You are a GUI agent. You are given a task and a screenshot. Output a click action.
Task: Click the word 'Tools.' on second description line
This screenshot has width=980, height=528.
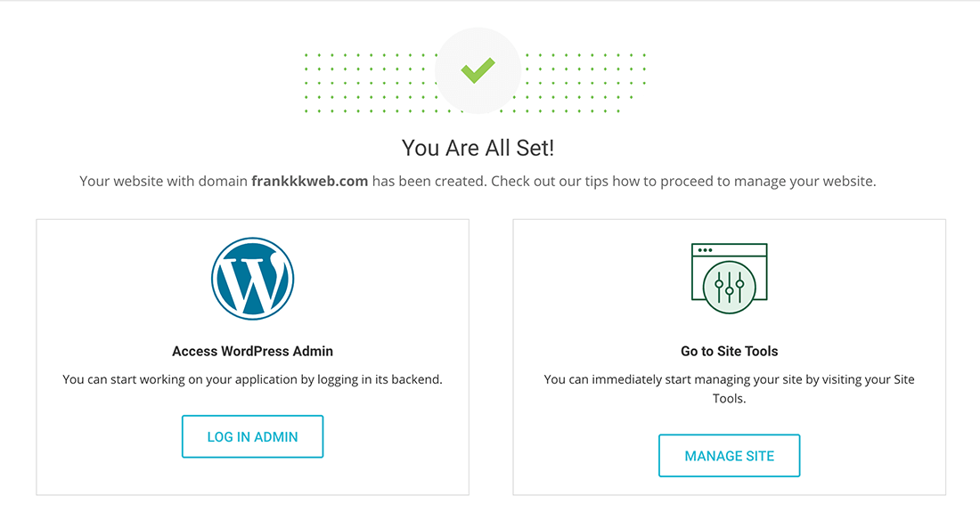(x=730, y=399)
